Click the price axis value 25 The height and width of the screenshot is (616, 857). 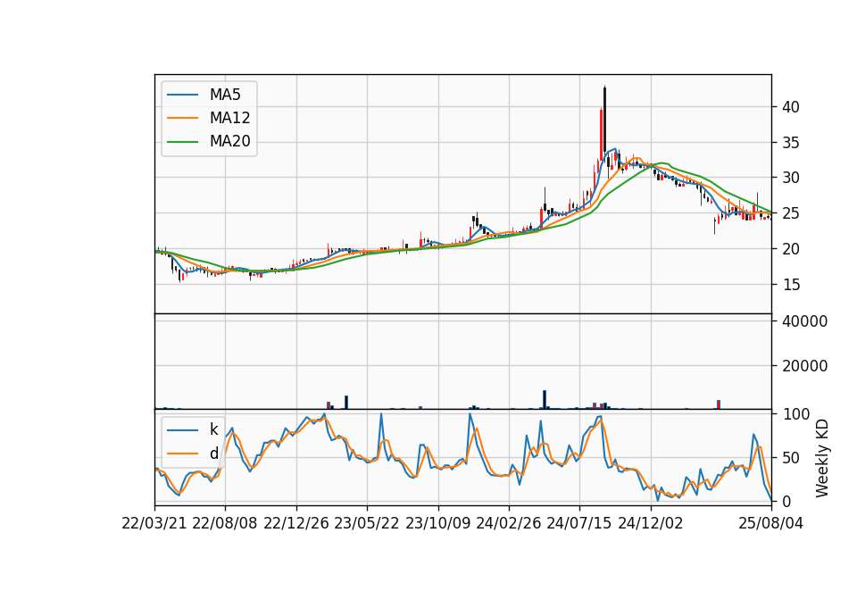pos(790,213)
